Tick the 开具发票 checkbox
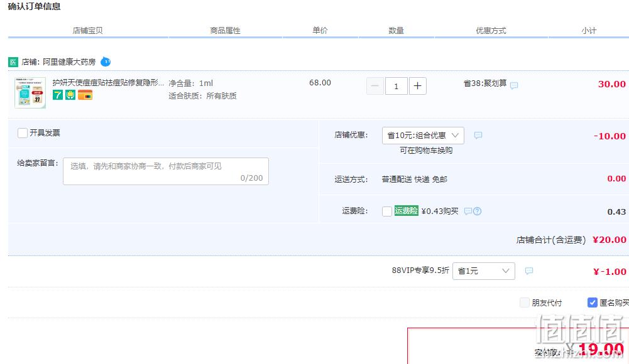629x364 pixels. [x=23, y=133]
